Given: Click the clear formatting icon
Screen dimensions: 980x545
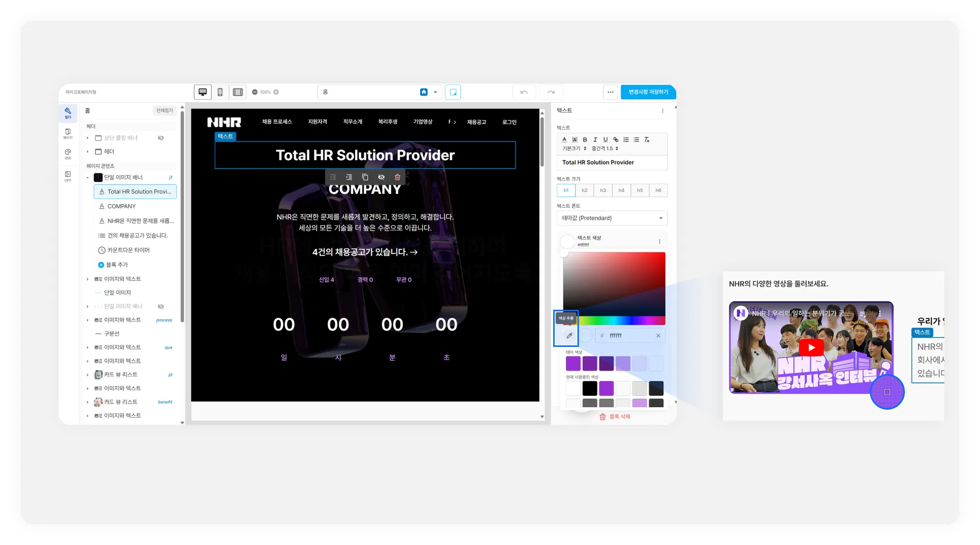Looking at the screenshot, I should click(647, 140).
